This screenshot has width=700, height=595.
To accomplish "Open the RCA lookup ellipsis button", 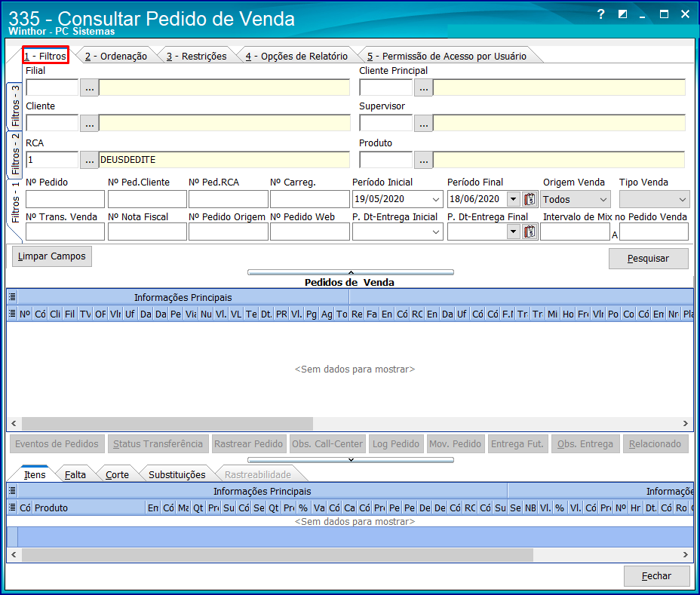I will (89, 160).
